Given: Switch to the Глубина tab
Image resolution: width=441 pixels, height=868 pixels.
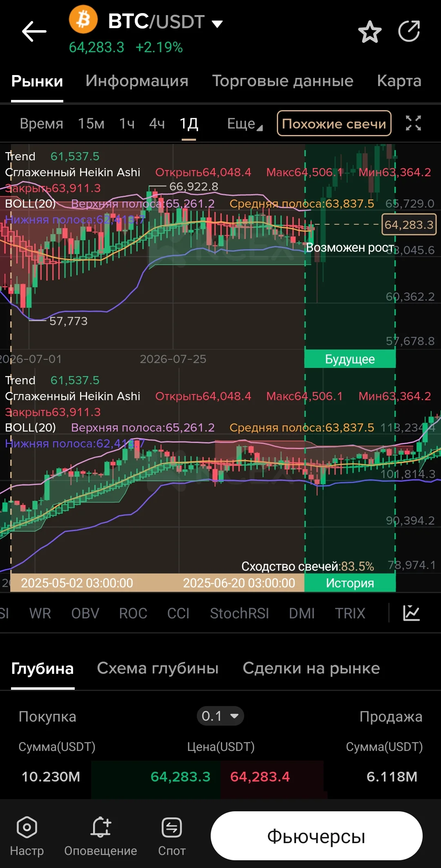Looking at the screenshot, I should (42, 668).
